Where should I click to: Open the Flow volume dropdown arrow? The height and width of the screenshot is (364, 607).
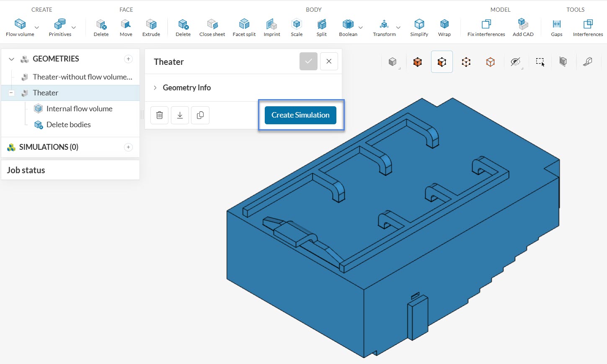pyautogui.click(x=37, y=28)
